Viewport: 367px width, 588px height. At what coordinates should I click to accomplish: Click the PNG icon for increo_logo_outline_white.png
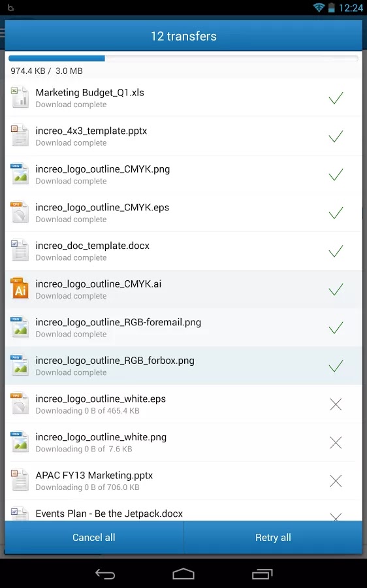click(x=20, y=442)
